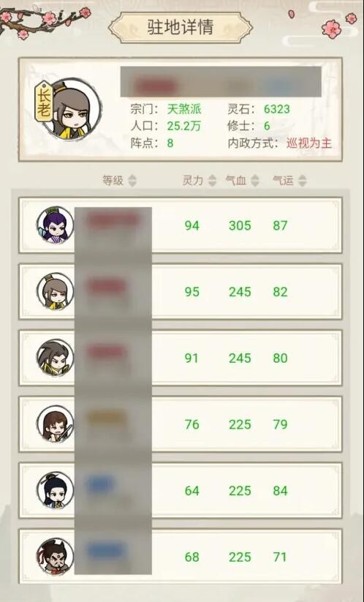This screenshot has width=364, height=602.
Task: Select the bearded red-marked cultivator avatar
Action: tap(55, 557)
